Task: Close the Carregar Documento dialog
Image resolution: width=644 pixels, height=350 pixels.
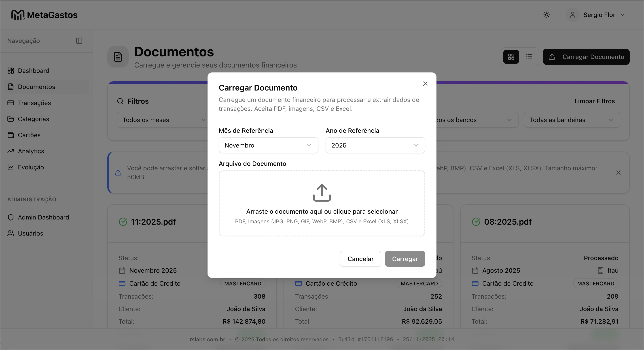Action: [425, 84]
